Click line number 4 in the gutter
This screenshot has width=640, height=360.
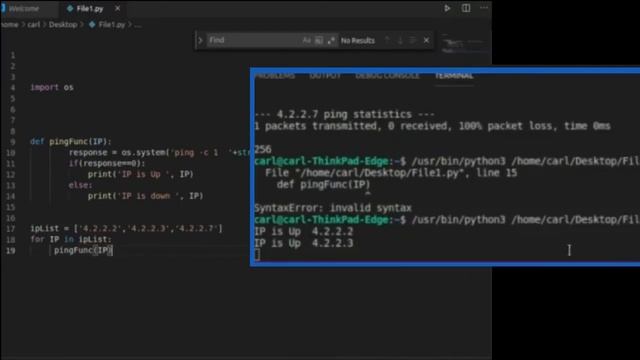(x=13, y=88)
